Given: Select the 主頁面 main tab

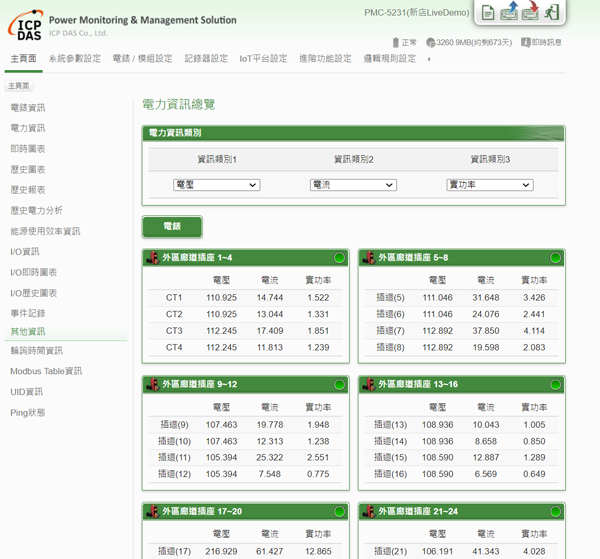Looking at the screenshot, I should tap(23, 59).
